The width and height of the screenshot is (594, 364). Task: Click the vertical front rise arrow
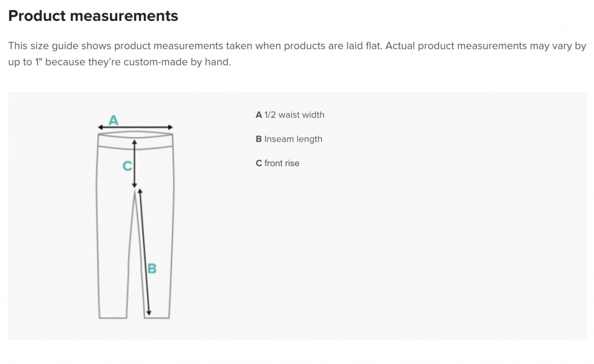click(x=135, y=163)
